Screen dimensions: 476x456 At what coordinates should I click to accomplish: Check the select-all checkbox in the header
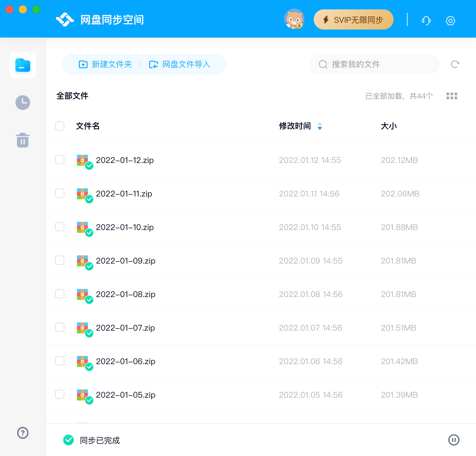click(x=60, y=126)
